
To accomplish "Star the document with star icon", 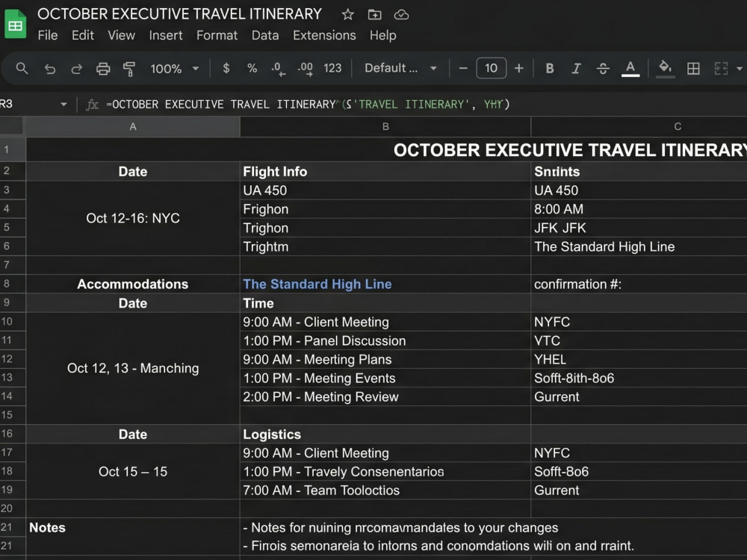I will [348, 15].
